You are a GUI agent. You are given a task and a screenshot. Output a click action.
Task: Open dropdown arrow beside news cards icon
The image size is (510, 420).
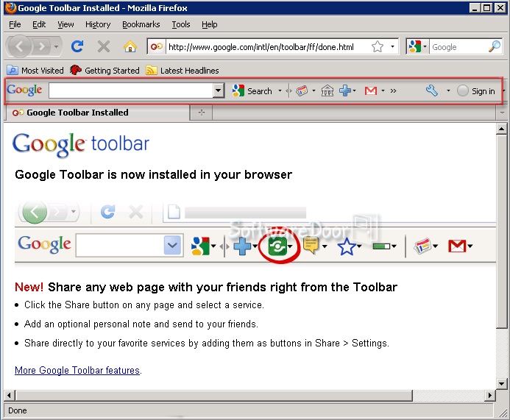click(314, 90)
